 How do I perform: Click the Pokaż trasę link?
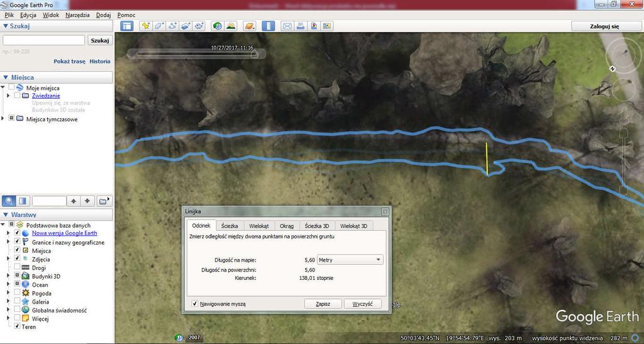pos(69,61)
